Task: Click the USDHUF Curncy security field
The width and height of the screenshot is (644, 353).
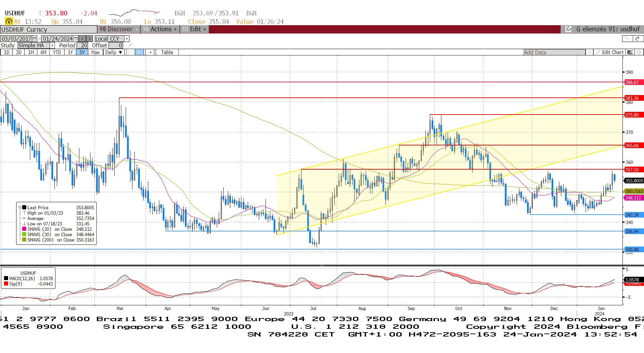Action: 49,30
